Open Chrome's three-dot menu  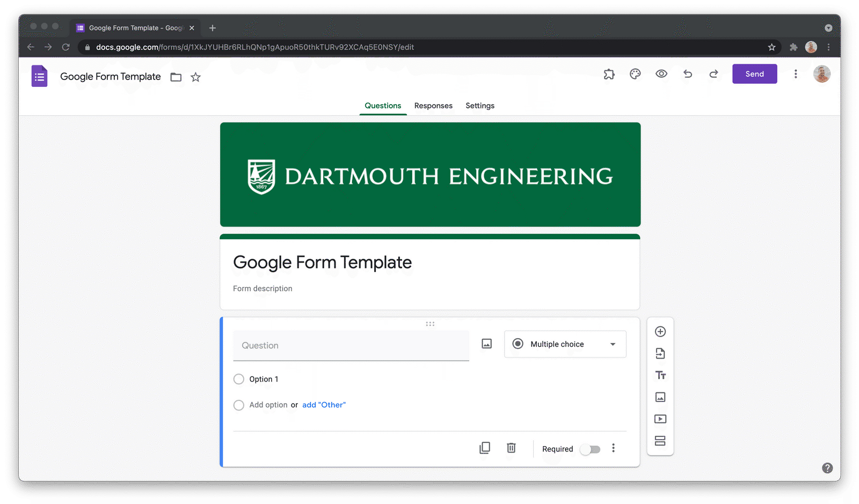tap(828, 47)
